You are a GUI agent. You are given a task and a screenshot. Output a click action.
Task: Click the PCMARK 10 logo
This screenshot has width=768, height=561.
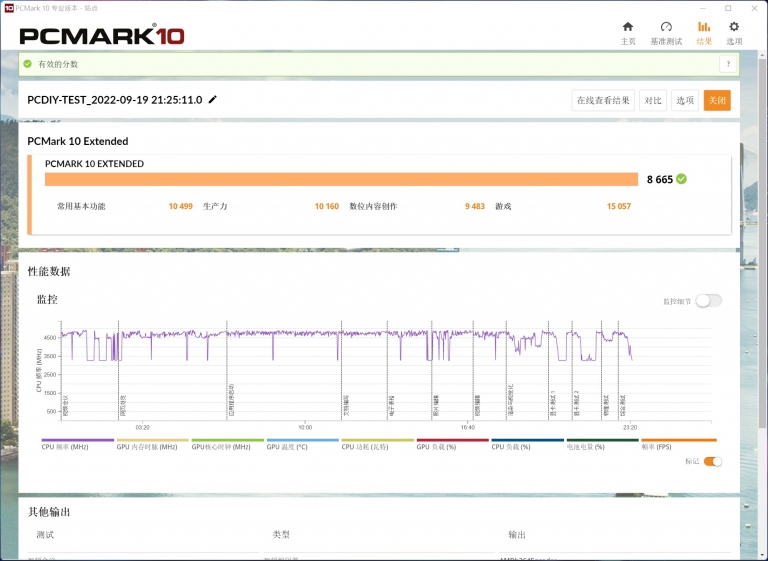coord(102,35)
